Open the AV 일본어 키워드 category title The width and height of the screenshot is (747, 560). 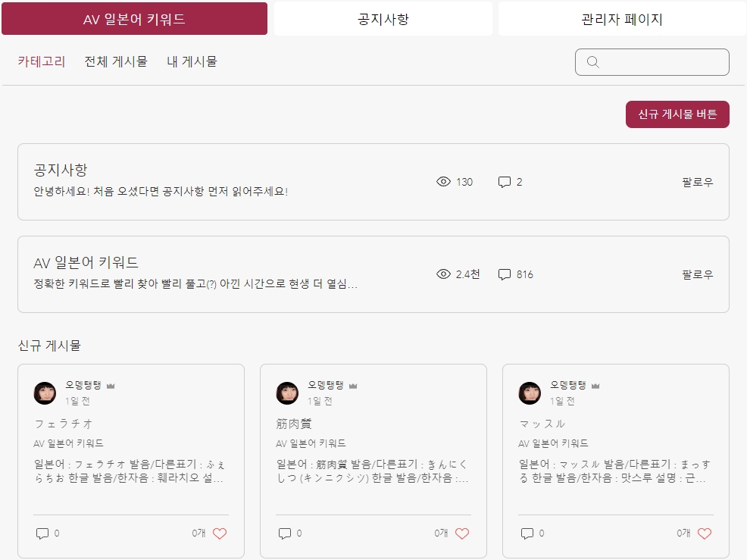(86, 263)
